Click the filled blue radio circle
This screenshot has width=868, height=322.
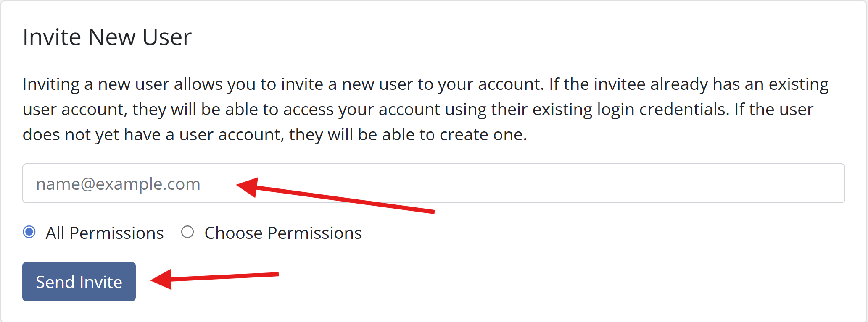tap(29, 232)
